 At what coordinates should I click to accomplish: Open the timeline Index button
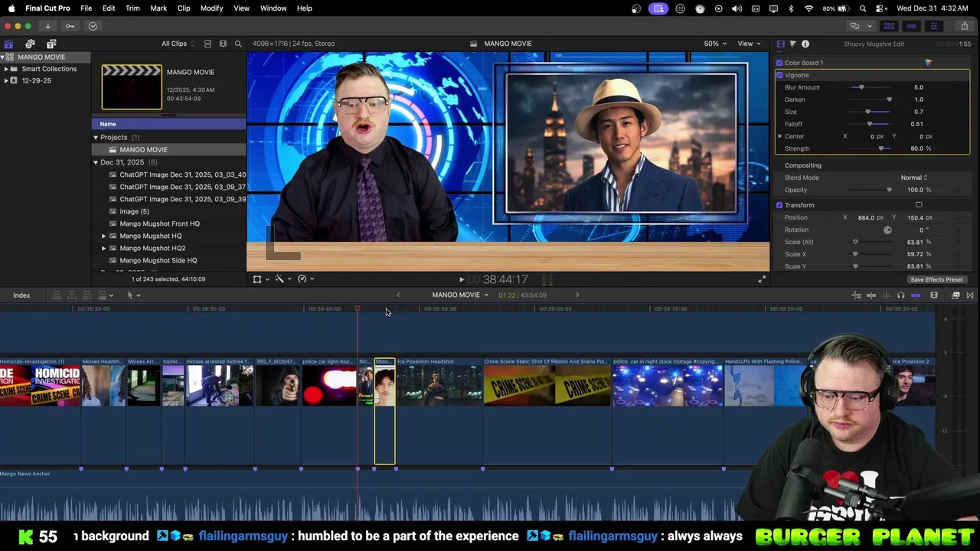pyautogui.click(x=21, y=295)
